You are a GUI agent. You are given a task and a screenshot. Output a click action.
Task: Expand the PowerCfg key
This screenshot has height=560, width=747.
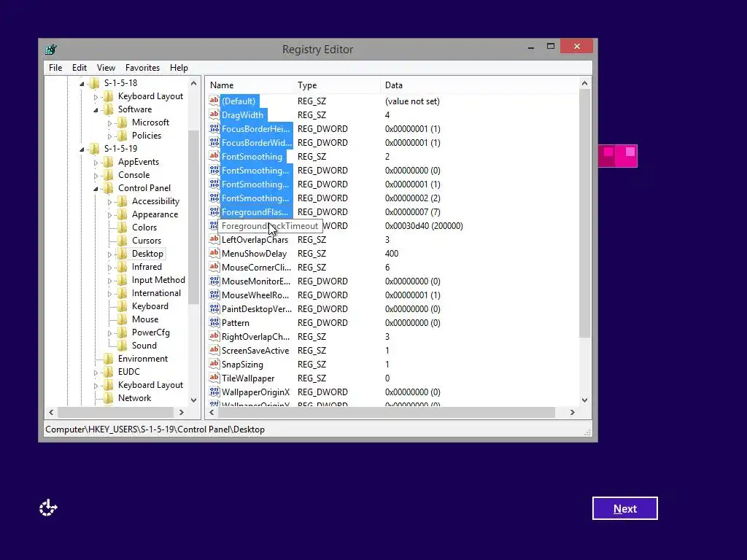click(x=109, y=333)
